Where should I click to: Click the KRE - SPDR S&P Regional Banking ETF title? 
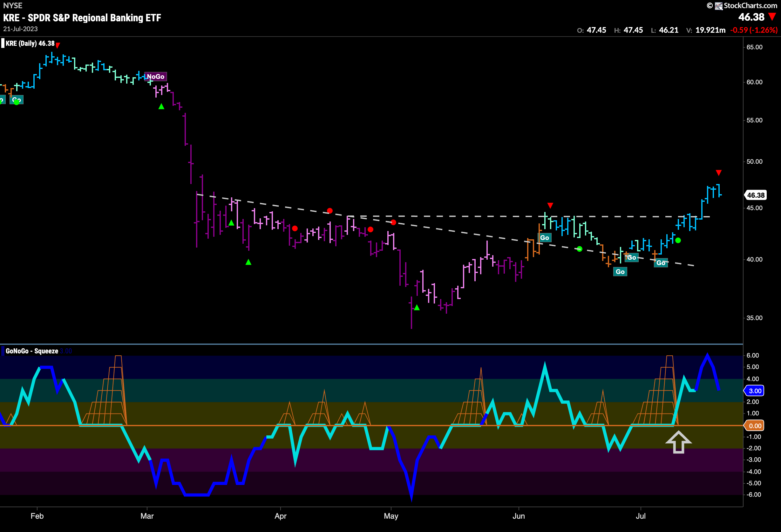coord(82,18)
